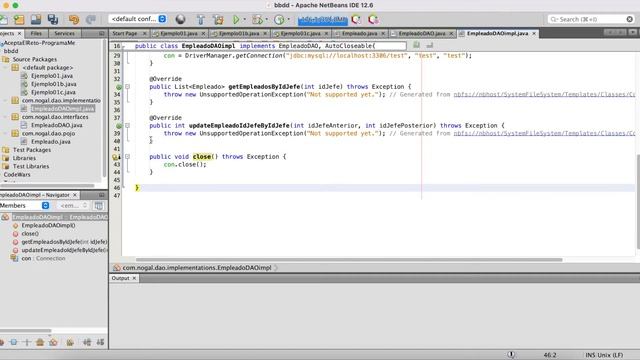Open the Members view dropdown in Navigator

(x=25, y=205)
